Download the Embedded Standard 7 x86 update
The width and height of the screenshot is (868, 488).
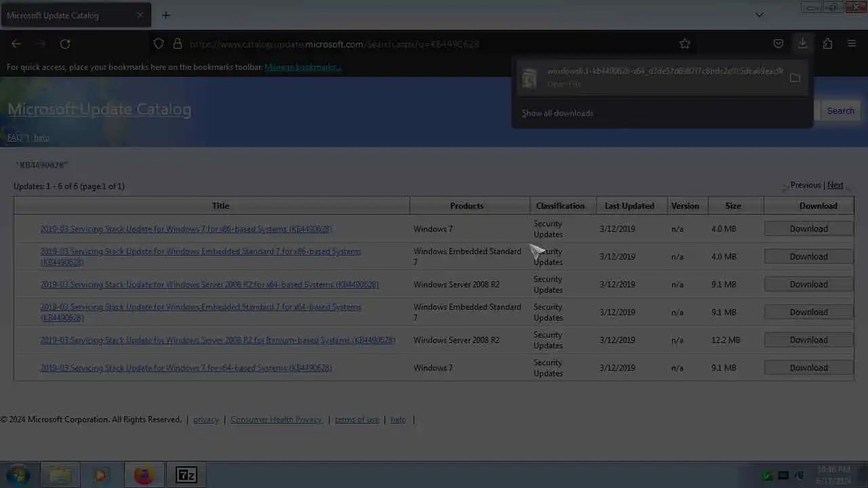[808, 257]
